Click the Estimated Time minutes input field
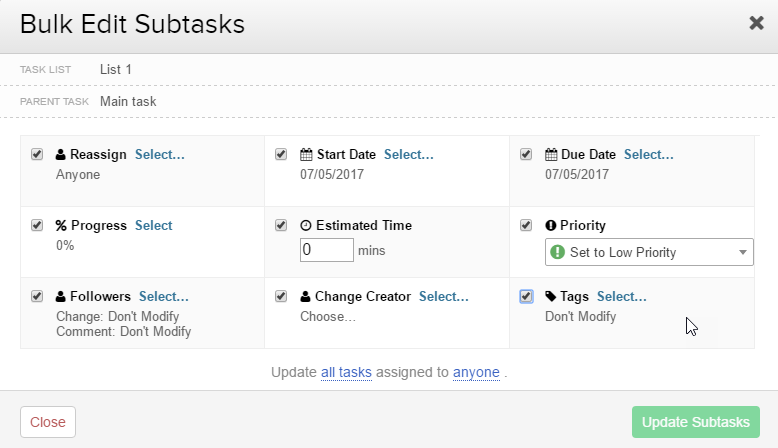This screenshot has width=778, height=448. pos(327,249)
